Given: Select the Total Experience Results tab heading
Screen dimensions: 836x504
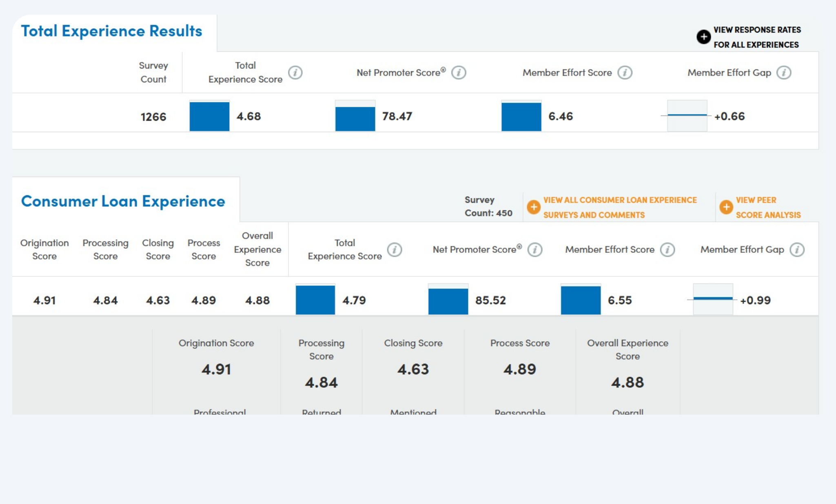Looking at the screenshot, I should point(111,31).
